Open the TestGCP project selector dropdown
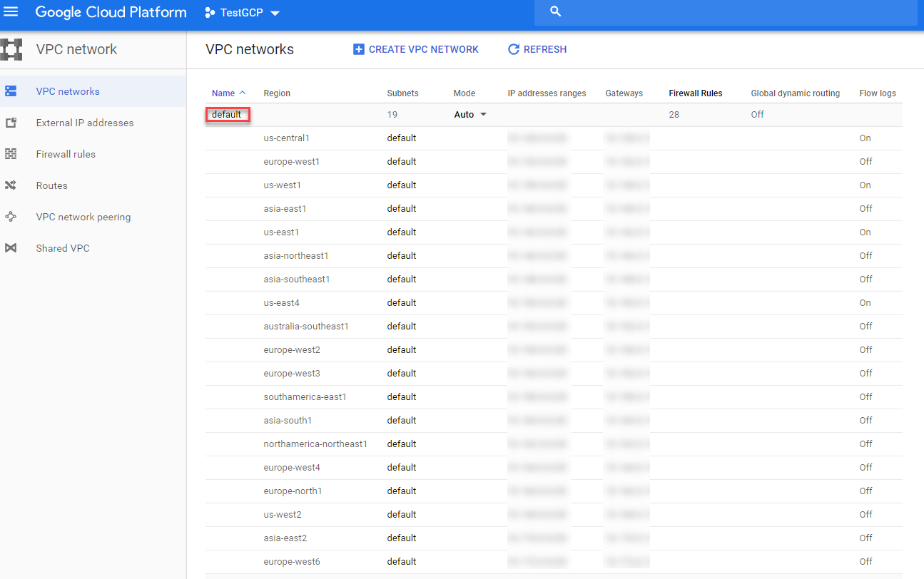 pos(275,14)
